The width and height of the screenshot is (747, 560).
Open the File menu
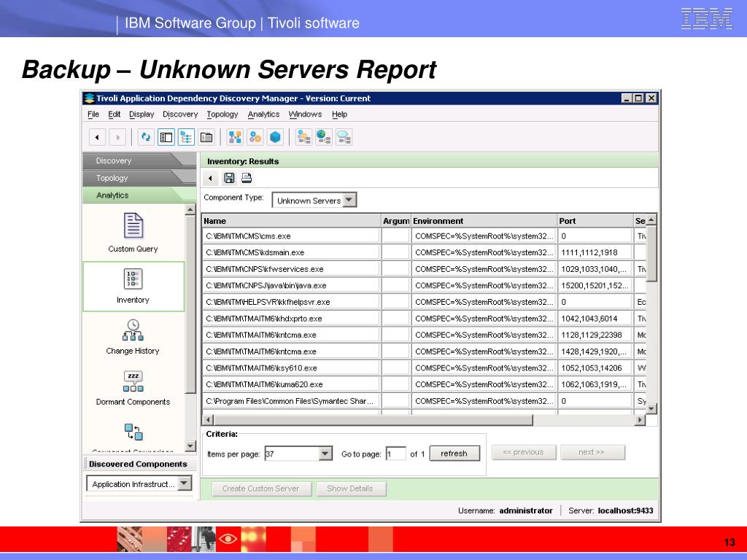click(93, 114)
